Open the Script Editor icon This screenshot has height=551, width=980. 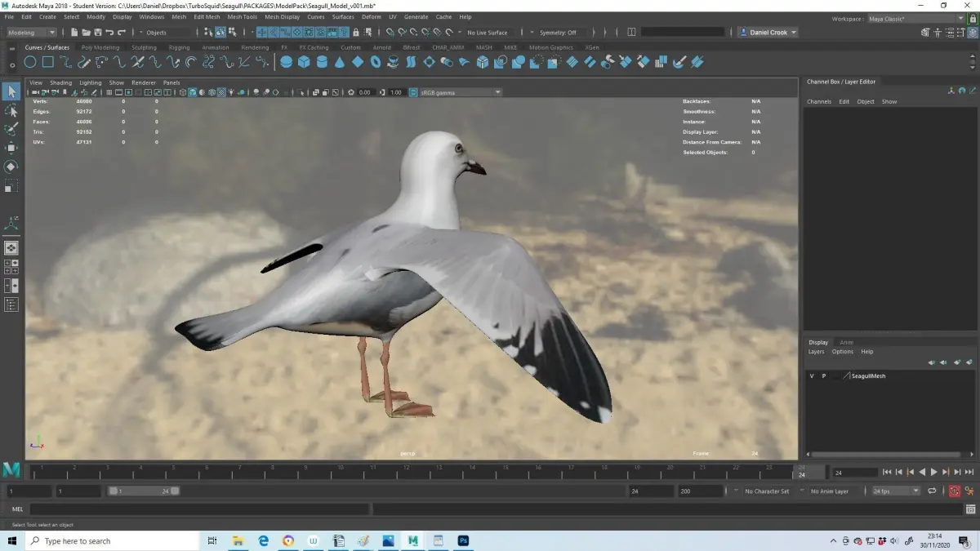pyautogui.click(x=969, y=509)
